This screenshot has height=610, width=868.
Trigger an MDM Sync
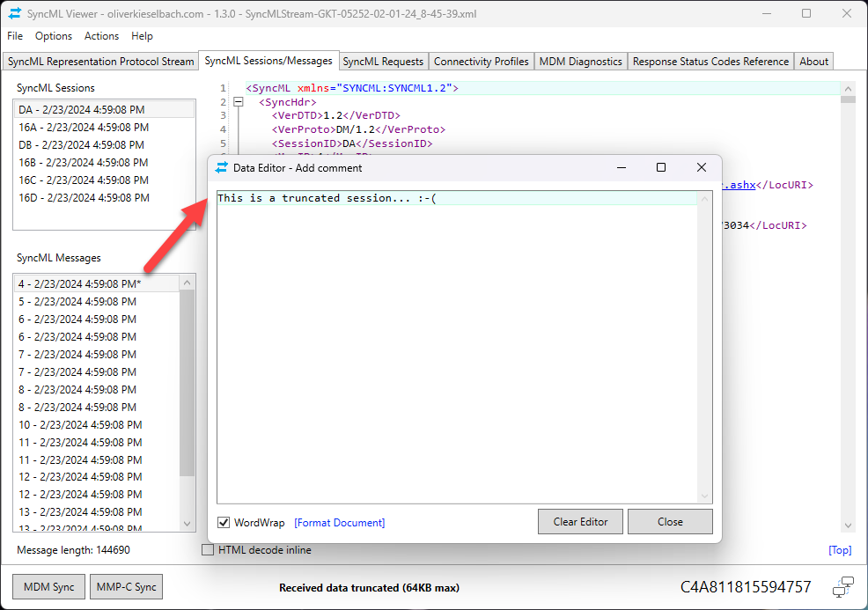point(48,586)
